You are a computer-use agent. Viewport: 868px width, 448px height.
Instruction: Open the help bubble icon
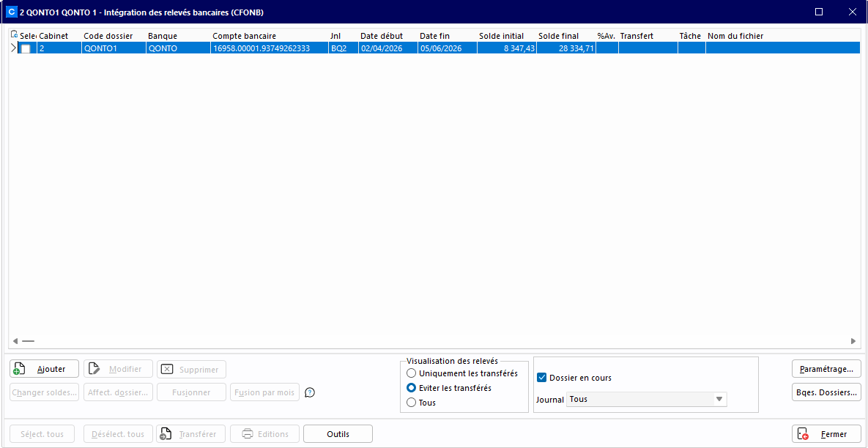[310, 392]
